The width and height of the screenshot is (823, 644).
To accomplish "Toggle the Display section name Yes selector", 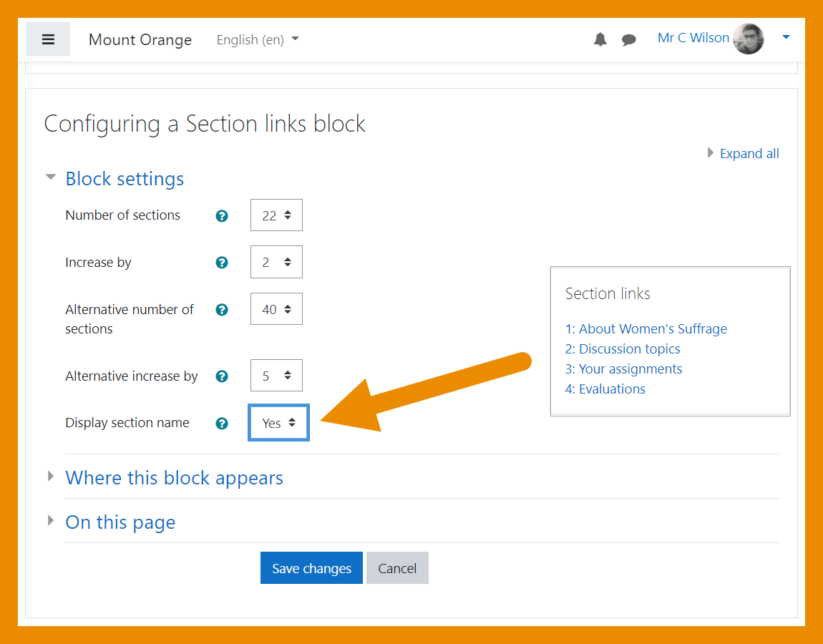I will 278,423.
